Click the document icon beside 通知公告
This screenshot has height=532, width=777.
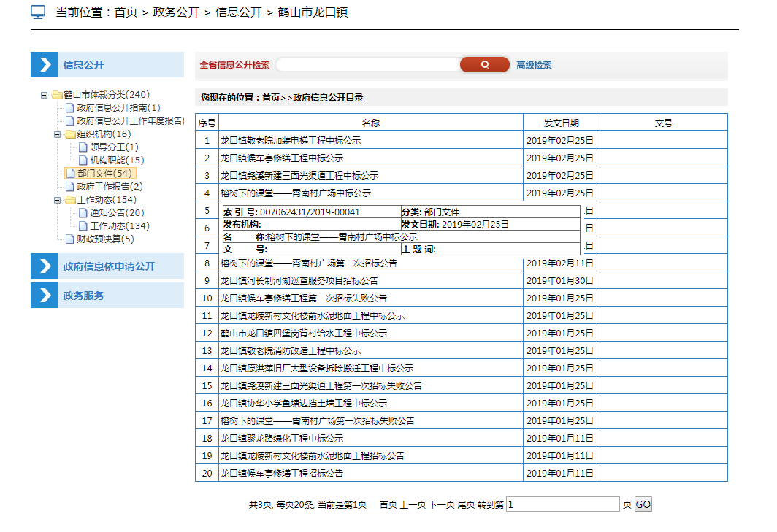(83, 213)
